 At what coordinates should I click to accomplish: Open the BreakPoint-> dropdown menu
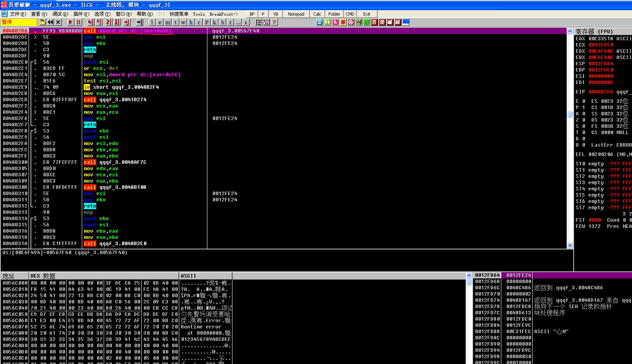pos(224,14)
